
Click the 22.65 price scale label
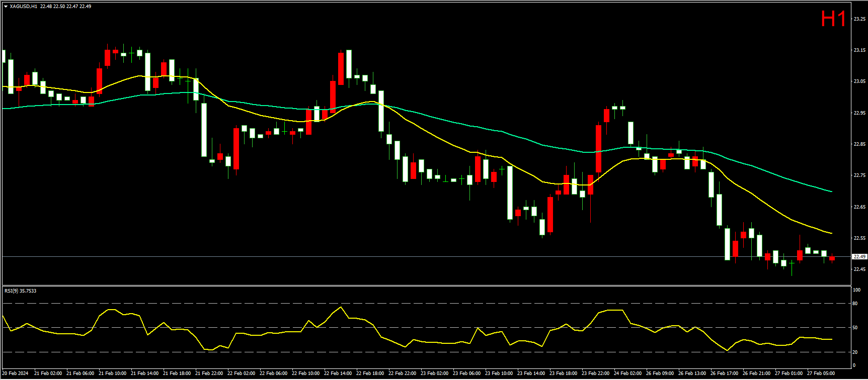click(859, 207)
